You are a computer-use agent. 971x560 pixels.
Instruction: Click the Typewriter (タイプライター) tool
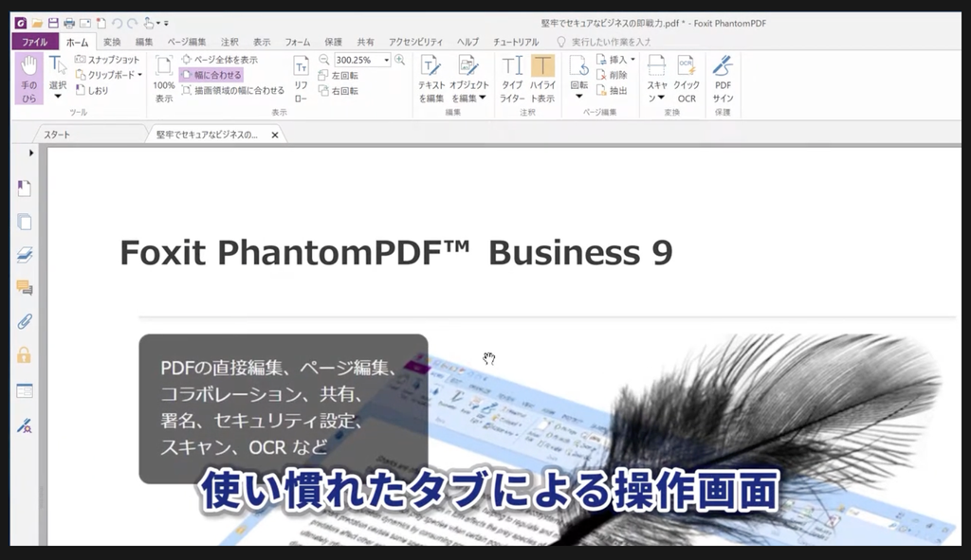click(512, 78)
